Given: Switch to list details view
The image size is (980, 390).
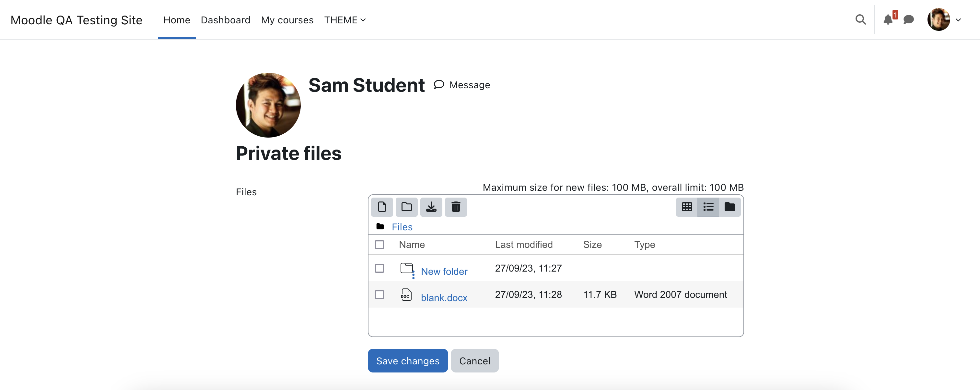Looking at the screenshot, I should click(x=708, y=207).
